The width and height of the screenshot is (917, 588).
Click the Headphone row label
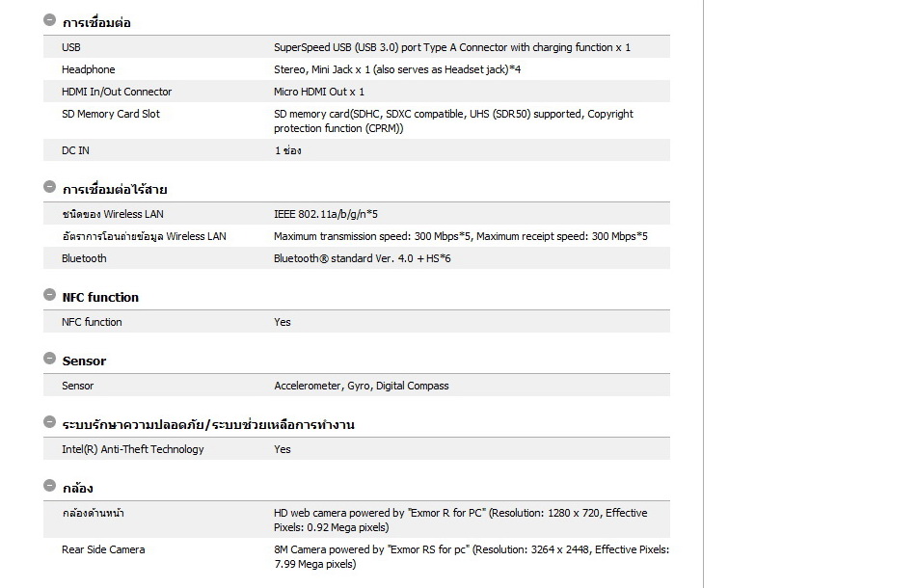(x=88, y=69)
